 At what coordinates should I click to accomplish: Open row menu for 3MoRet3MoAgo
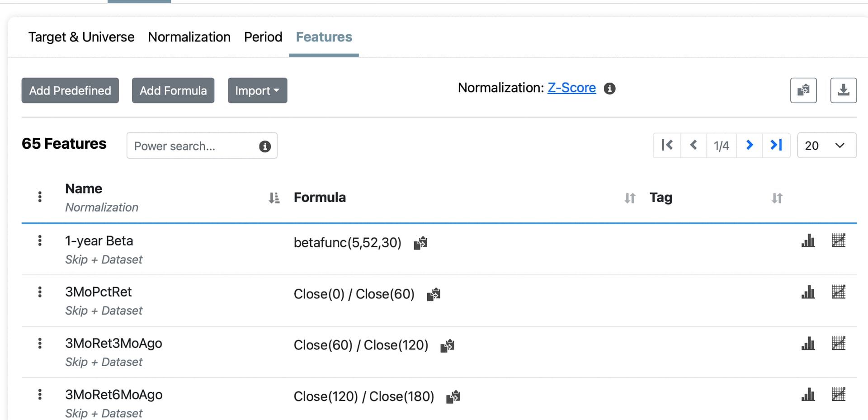click(40, 344)
